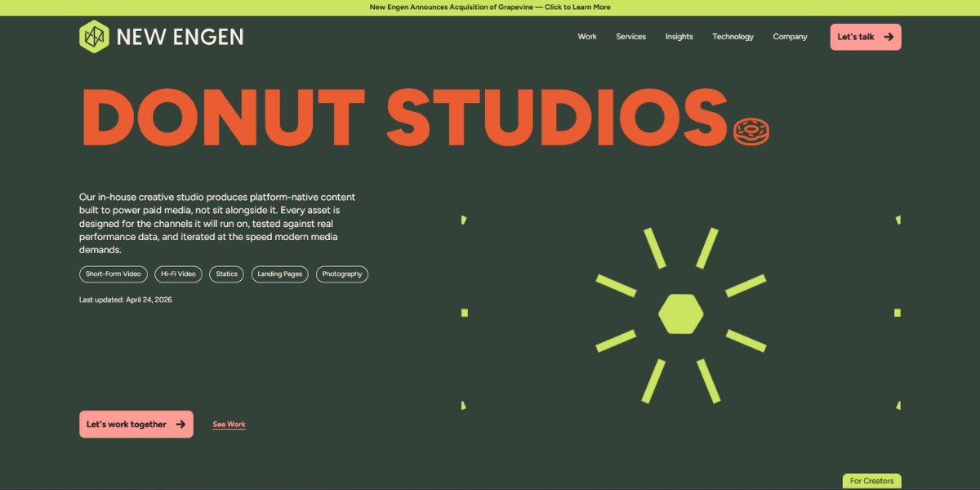The width and height of the screenshot is (980, 490).
Task: Open the For Creators tab
Action: pyautogui.click(x=871, y=481)
